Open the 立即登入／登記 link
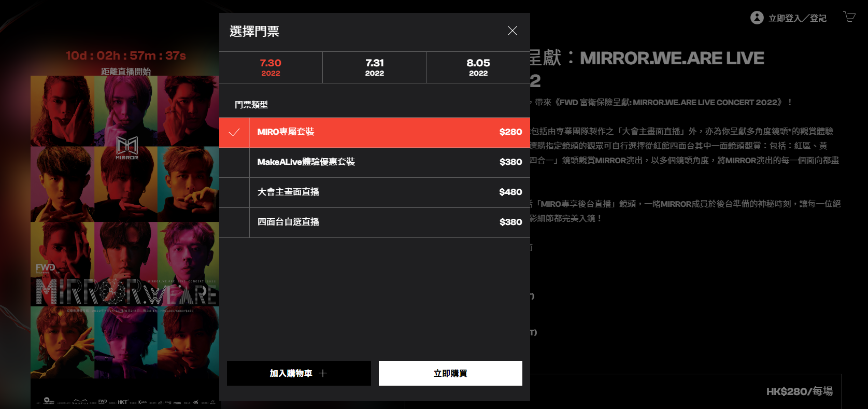 pos(797,18)
